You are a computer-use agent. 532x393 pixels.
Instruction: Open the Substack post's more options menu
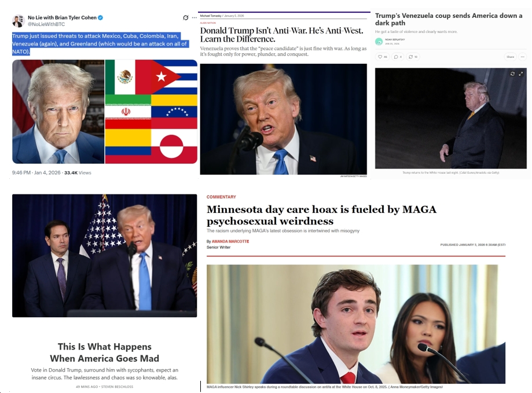coord(522,57)
